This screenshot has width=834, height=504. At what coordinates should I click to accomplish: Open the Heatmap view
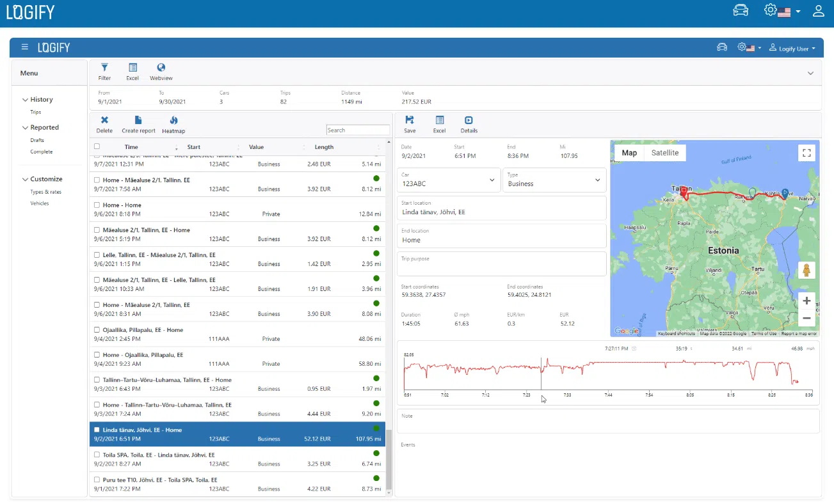coord(173,123)
